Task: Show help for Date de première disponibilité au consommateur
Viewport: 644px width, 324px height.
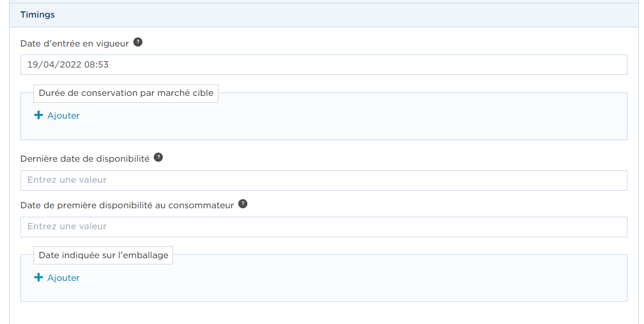Action: (243, 204)
